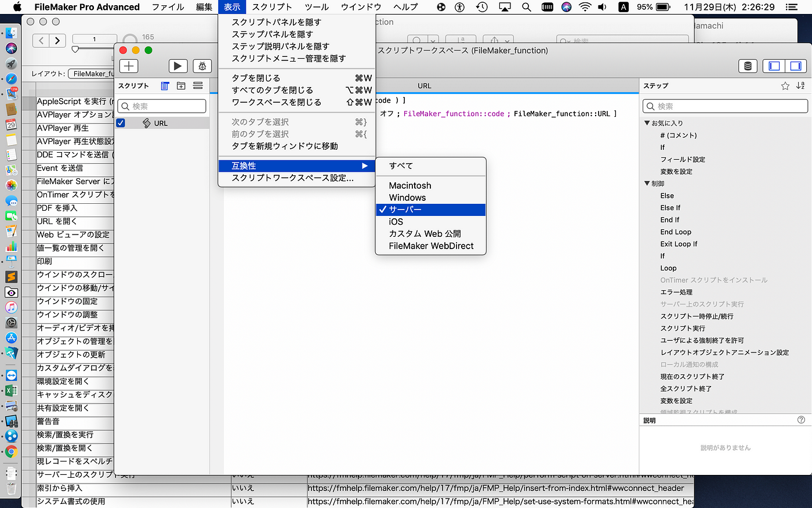This screenshot has width=812, height=508.
Task: Run the script with the play button
Action: pos(178,66)
